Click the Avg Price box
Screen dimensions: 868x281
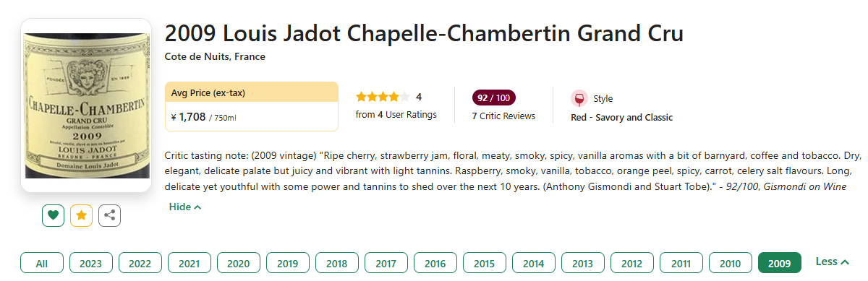[x=252, y=106]
